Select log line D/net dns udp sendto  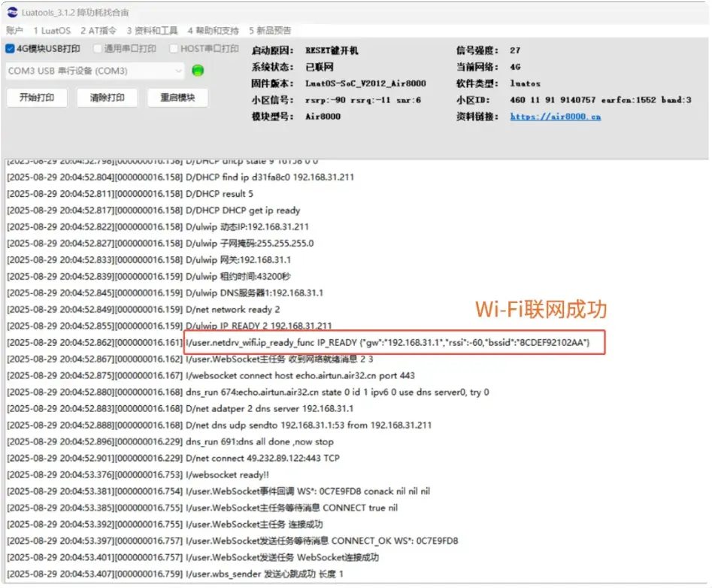point(220,425)
